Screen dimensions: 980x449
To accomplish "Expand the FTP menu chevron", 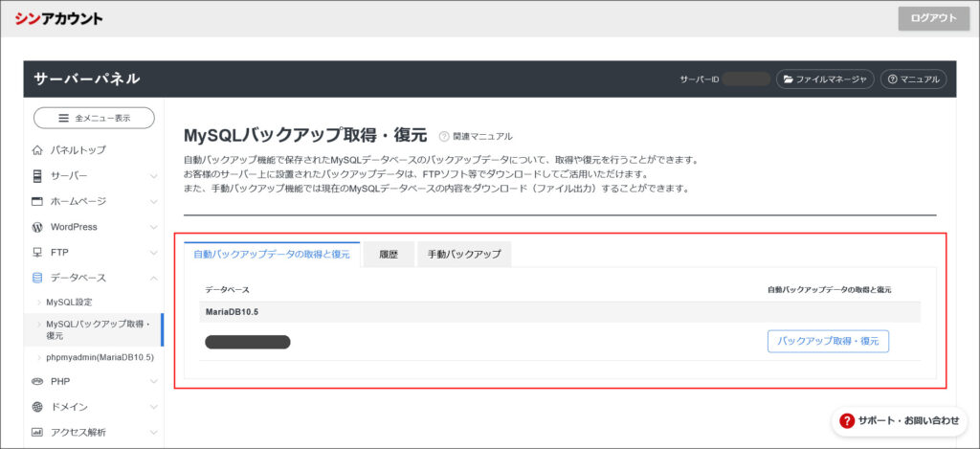I will click(x=154, y=254).
